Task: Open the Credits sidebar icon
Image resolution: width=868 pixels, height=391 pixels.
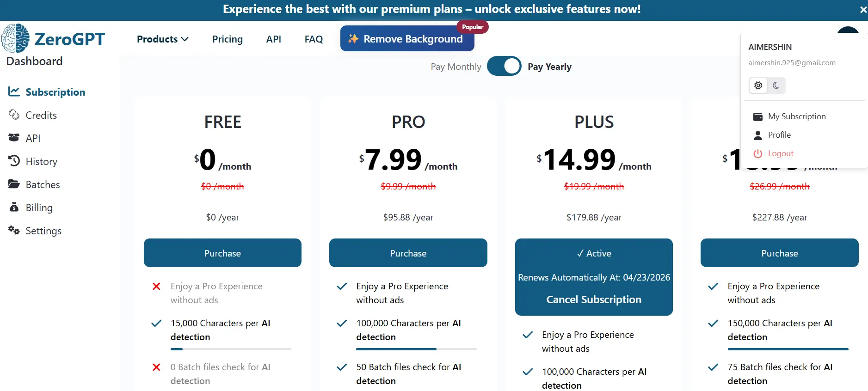Action: point(14,115)
